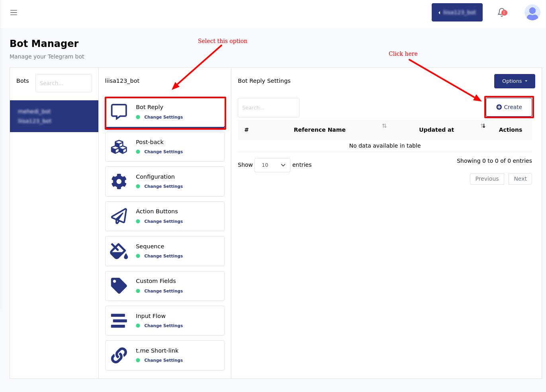The image size is (546, 392).
Task: Open the Options dropdown
Action: (x=514, y=81)
